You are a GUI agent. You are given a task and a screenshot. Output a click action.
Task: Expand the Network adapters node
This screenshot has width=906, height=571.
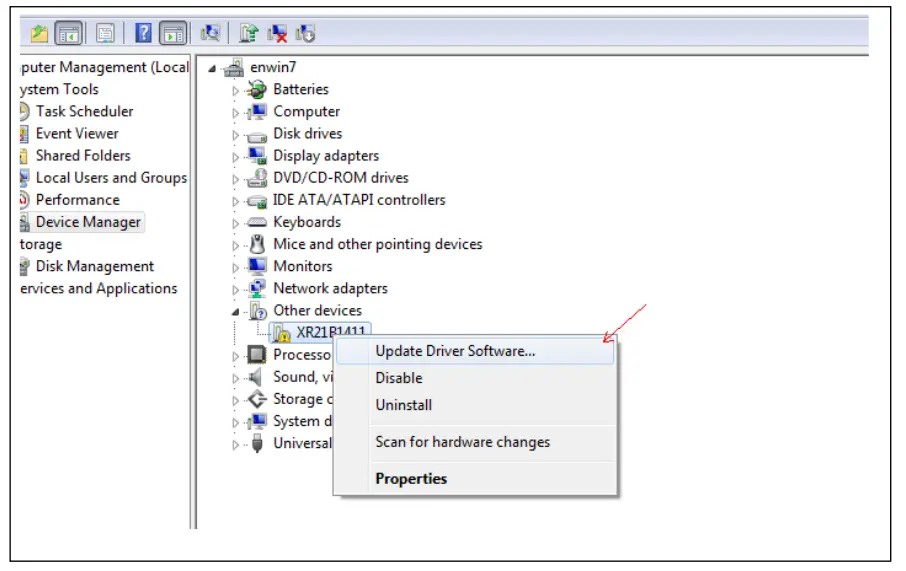coord(235,290)
